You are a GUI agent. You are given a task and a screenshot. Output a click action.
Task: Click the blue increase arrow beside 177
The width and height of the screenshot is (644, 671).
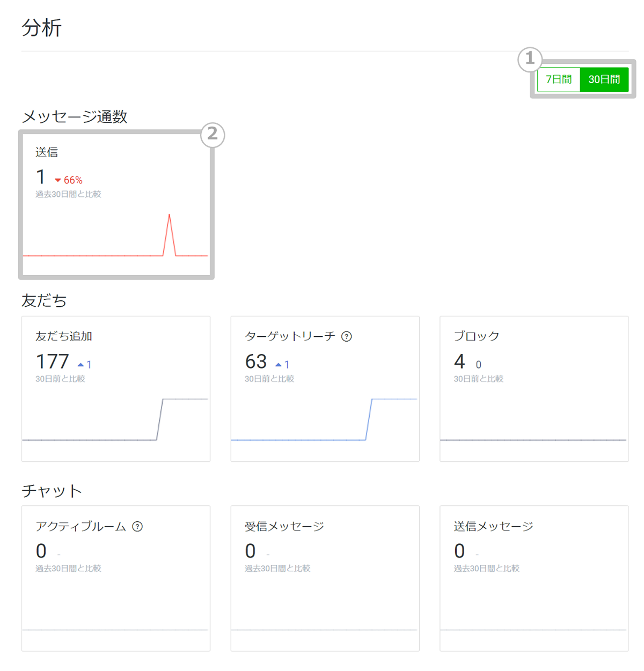tap(81, 364)
